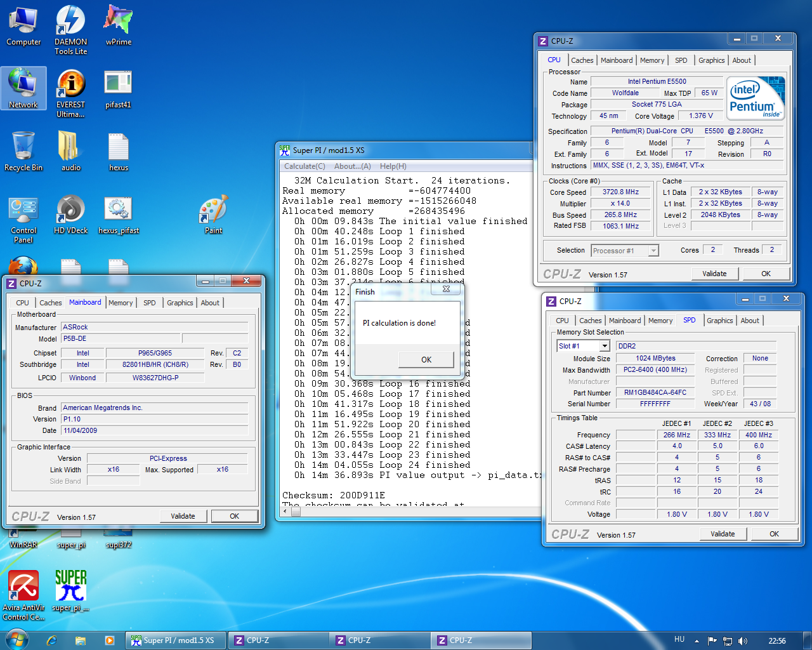Click the Super PI taskbar button
The height and width of the screenshot is (650, 812).
tap(176, 640)
